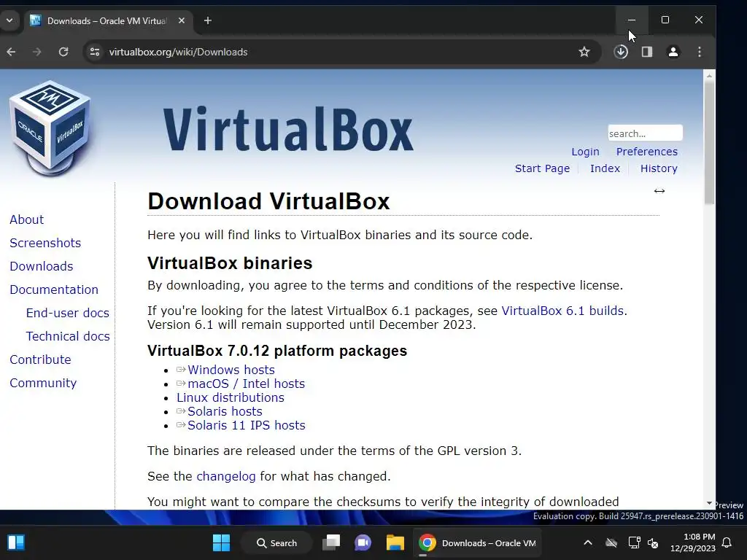The image size is (747, 560).
Task: Toggle the Chrome side panel icon
Action: [647, 52]
